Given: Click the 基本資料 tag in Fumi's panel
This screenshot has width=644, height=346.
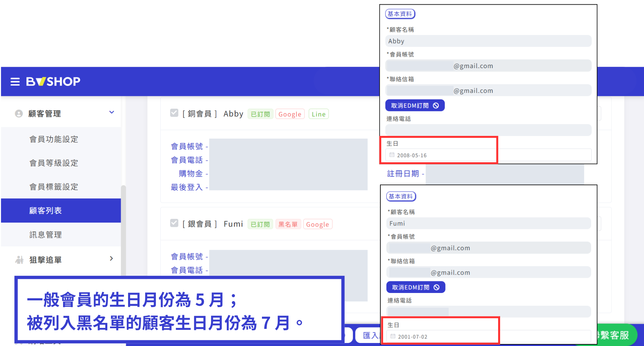Looking at the screenshot, I should (x=401, y=196).
